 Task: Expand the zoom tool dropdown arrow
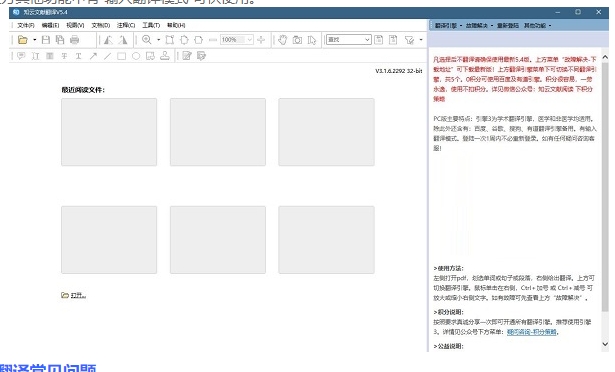point(158,40)
